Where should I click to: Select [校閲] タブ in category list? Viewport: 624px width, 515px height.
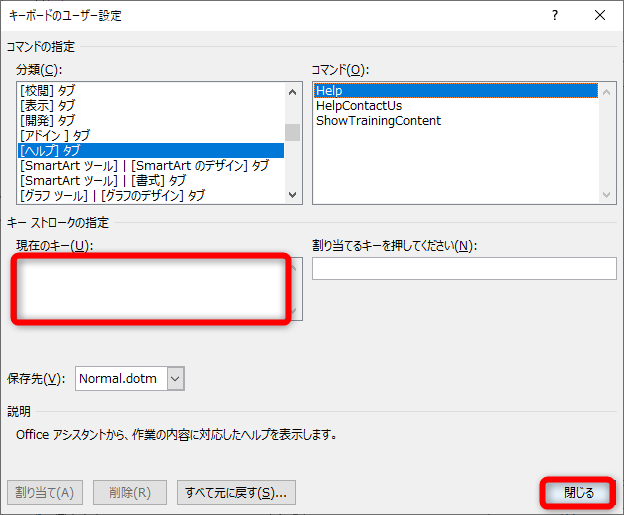(151, 90)
